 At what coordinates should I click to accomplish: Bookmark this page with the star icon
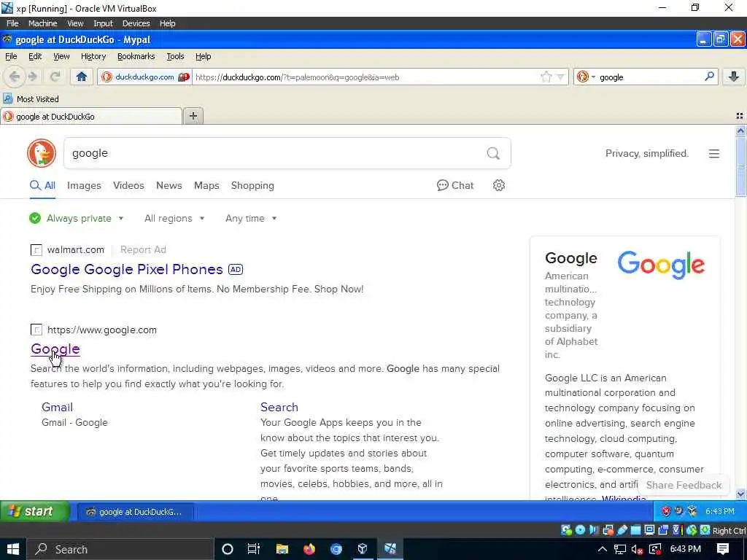[x=546, y=77]
